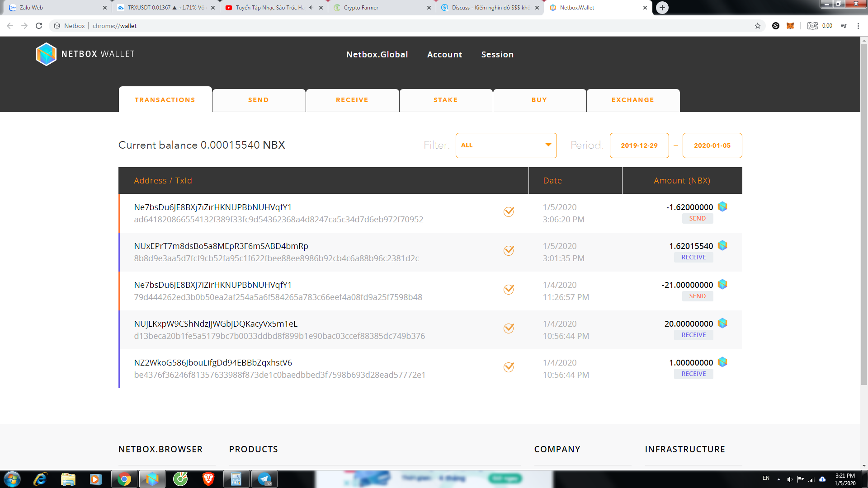Mute the Tuyển Tập Nhạc tab's audio indicator
Viewport: 868px width, 488px height.
coord(311,8)
